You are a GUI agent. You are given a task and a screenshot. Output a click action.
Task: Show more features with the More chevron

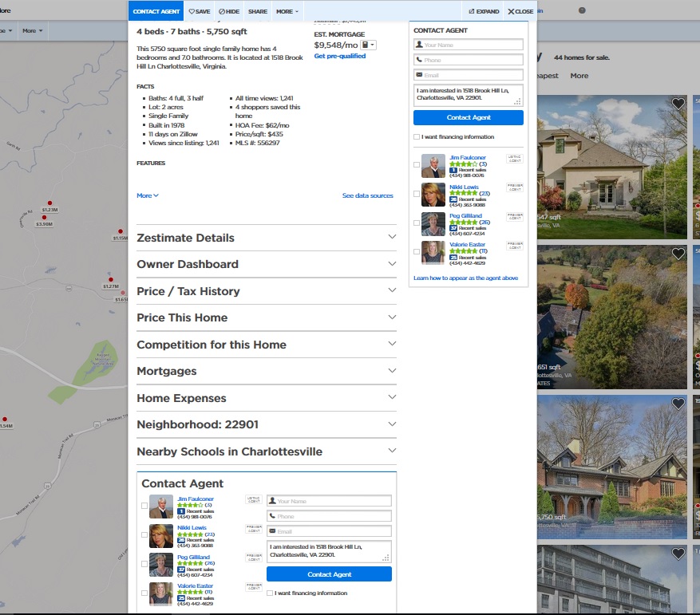coord(148,195)
